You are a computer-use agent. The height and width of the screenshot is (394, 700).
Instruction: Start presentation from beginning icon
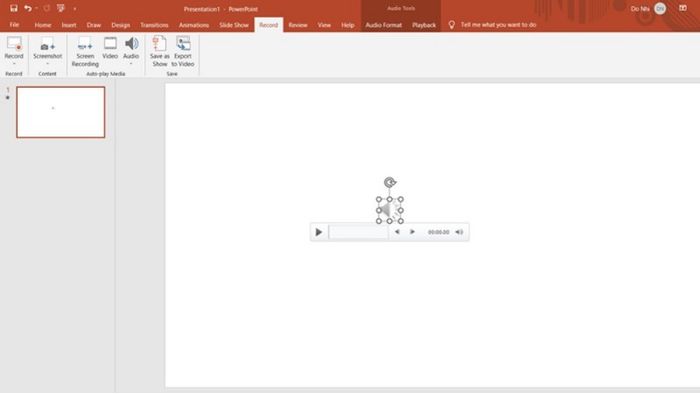pos(61,8)
